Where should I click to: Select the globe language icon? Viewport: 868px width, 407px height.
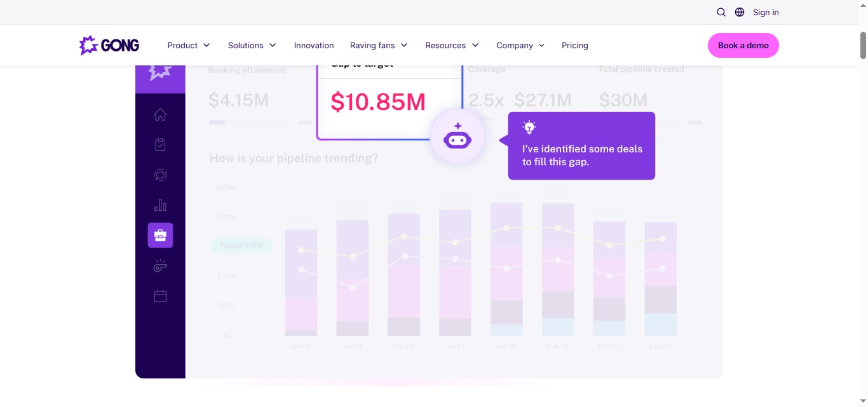[x=739, y=12]
